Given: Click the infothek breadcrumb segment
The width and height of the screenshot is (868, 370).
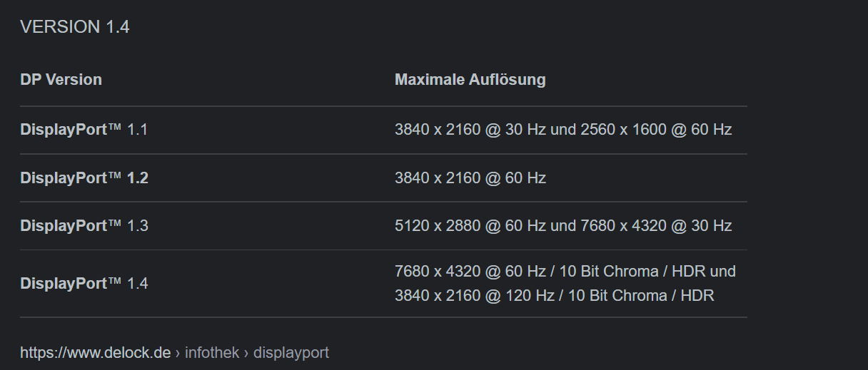Looking at the screenshot, I should 212,352.
